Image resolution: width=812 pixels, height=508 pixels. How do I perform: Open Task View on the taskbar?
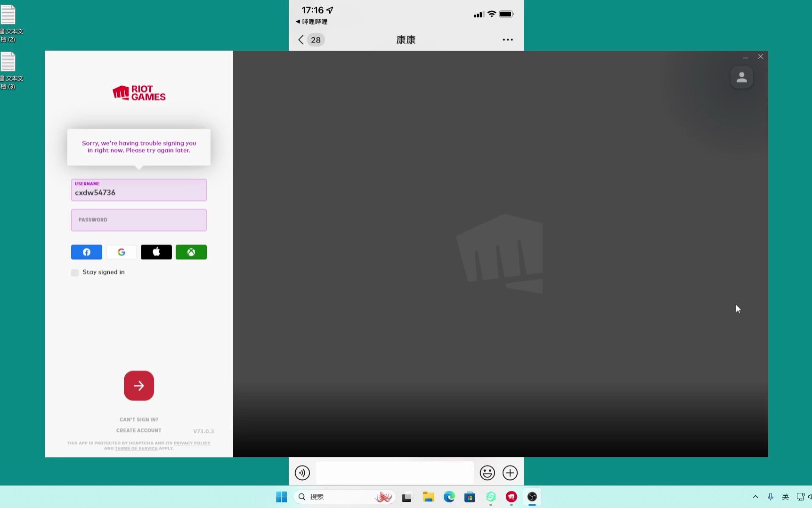tap(407, 497)
